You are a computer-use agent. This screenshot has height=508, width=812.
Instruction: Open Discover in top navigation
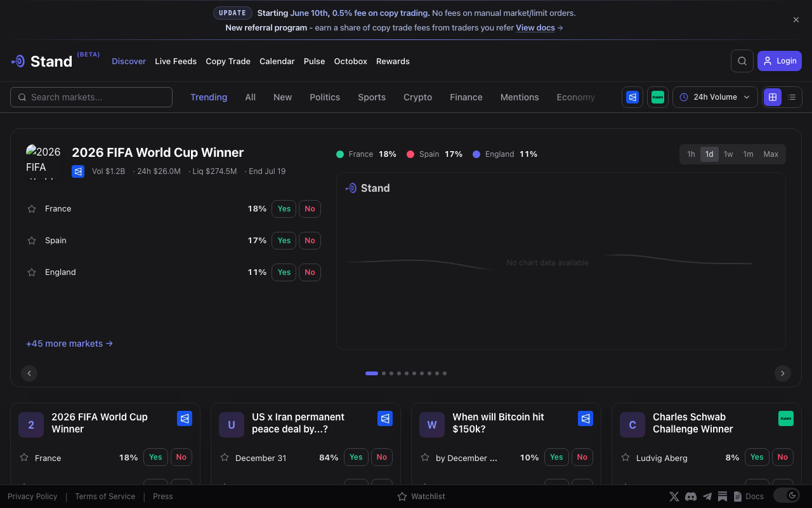[129, 62]
